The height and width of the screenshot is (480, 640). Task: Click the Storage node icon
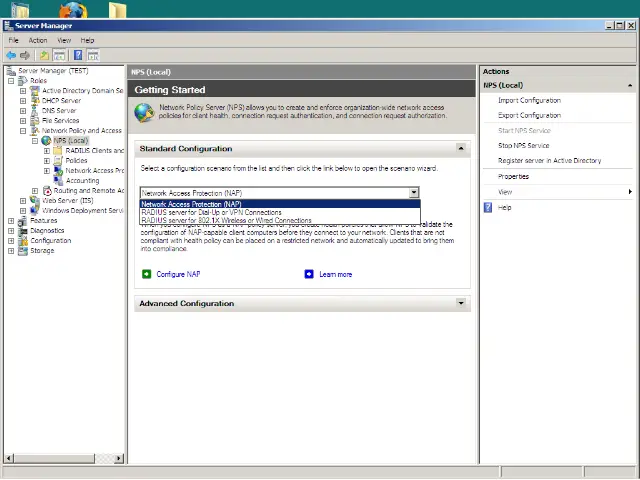[23, 251]
